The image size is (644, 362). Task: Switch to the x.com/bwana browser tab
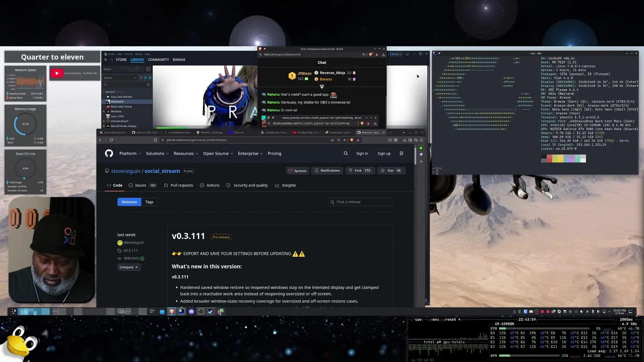178,132
